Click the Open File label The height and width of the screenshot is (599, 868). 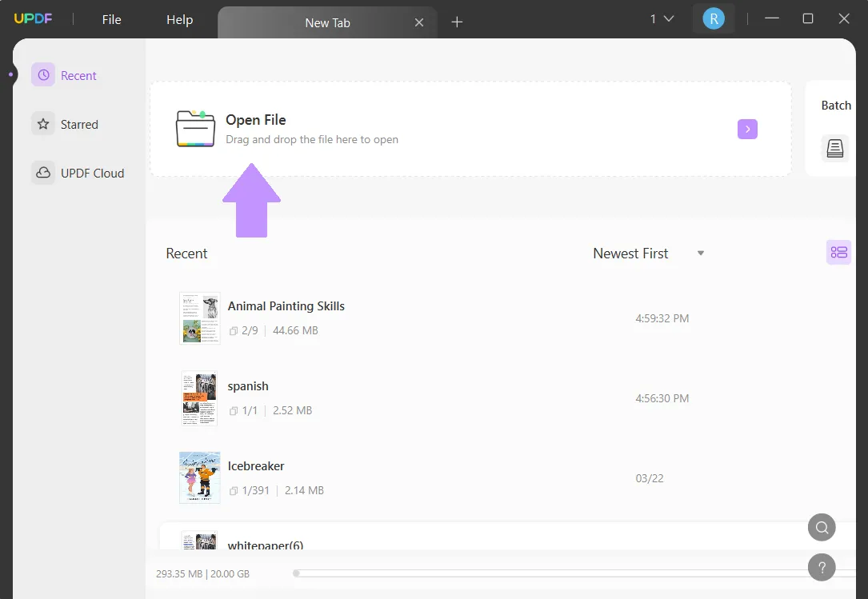[x=256, y=120]
